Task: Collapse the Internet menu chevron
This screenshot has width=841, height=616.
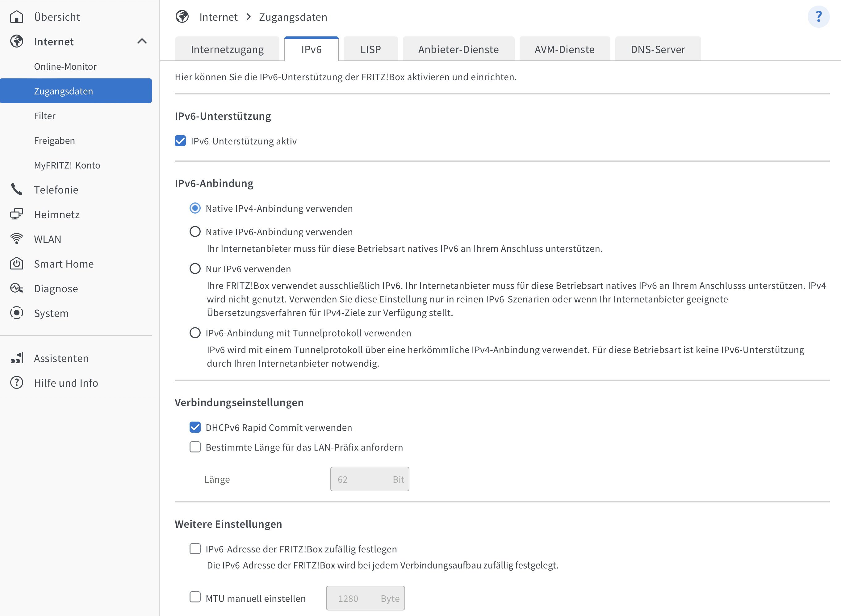Action: pos(142,41)
